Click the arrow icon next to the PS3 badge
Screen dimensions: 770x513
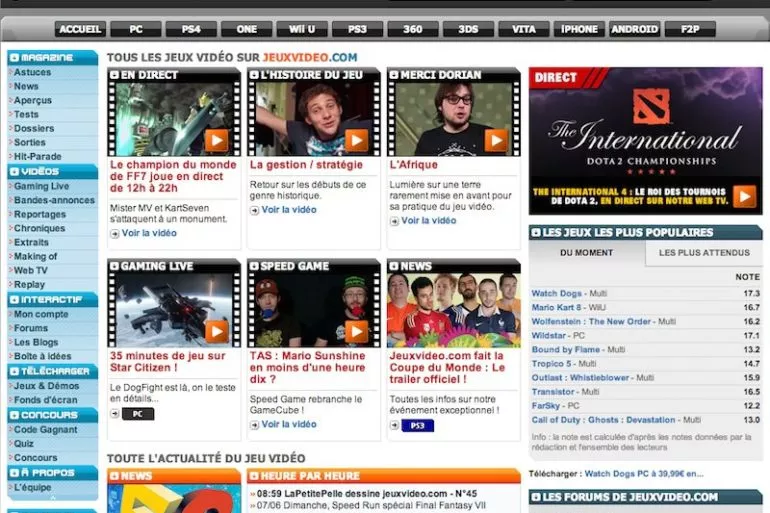click(x=394, y=425)
